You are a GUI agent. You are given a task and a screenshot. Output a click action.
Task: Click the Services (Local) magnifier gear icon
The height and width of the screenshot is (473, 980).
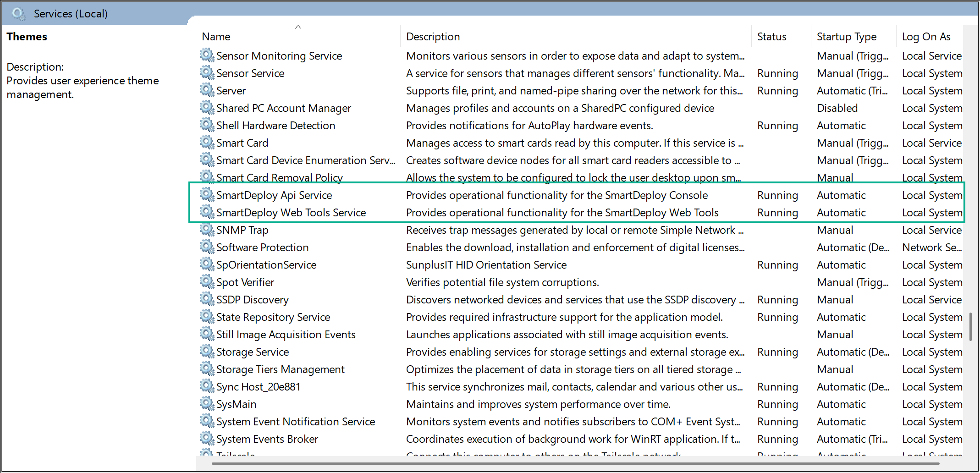point(18,14)
